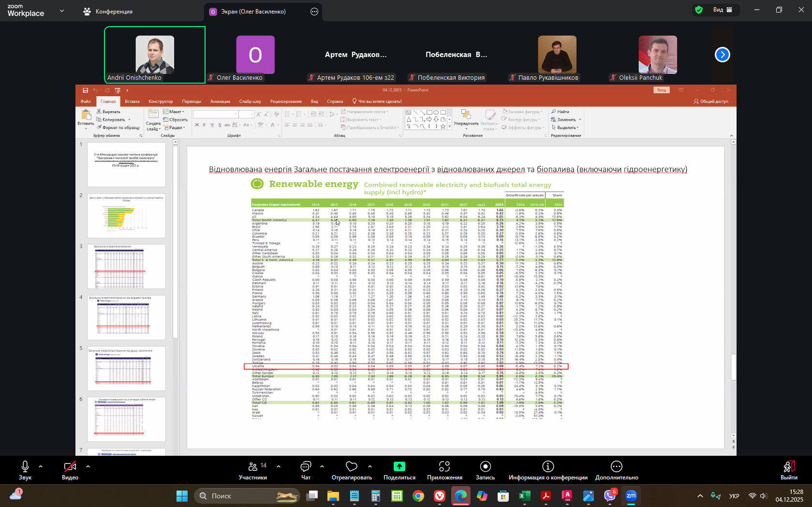Viewport: 812px width, 507px height.
Task: Turn on camera with Видео button
Action: click(x=70, y=467)
